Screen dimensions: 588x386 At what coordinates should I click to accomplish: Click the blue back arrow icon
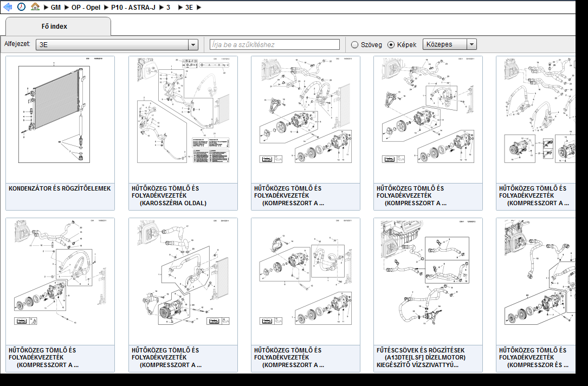point(8,7)
